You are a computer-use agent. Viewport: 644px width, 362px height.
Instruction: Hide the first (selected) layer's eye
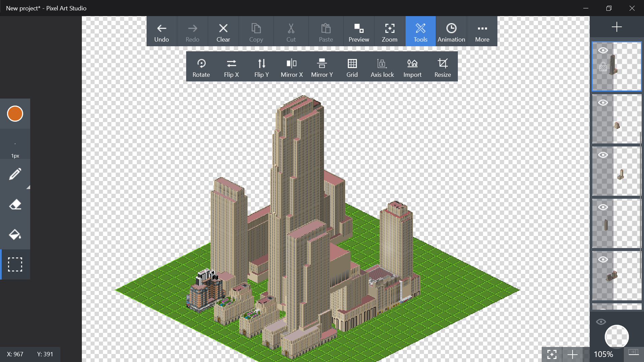[x=603, y=50]
